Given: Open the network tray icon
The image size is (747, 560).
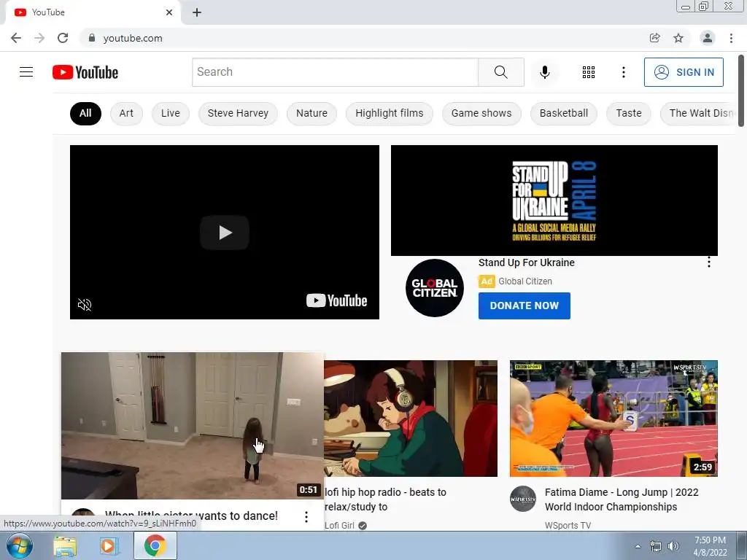Looking at the screenshot, I should point(656,546).
